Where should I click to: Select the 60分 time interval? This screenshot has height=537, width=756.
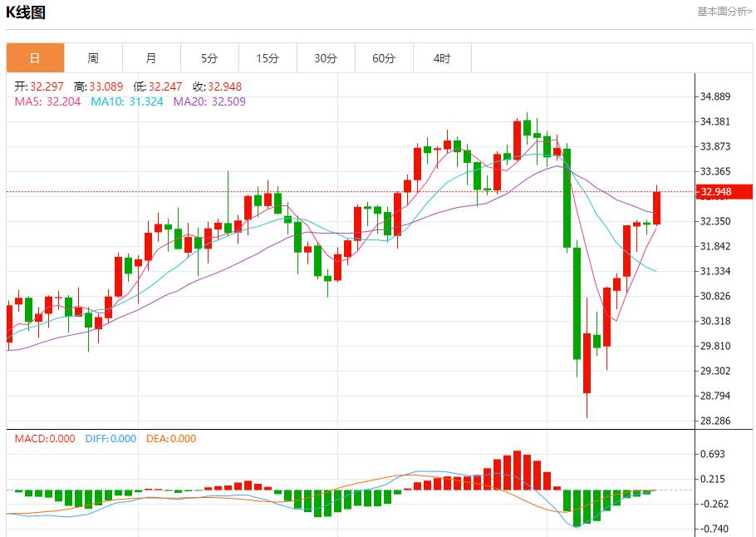[384, 58]
